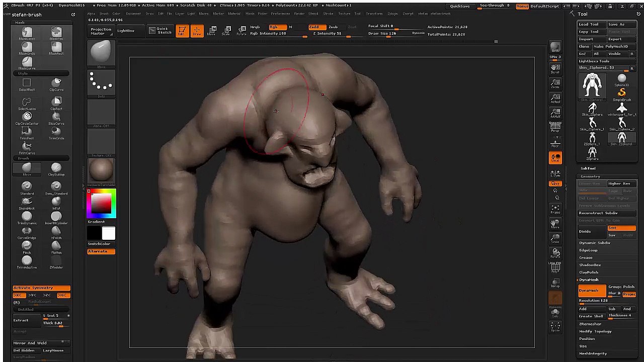Select the Sphere3D tool thumbnail
The image size is (644, 362).
click(x=621, y=79)
